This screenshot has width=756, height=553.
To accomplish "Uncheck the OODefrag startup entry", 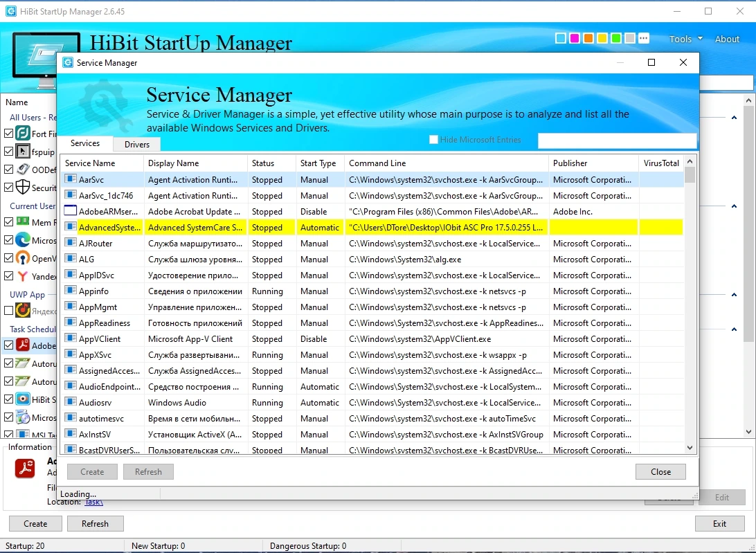I will (x=9, y=170).
